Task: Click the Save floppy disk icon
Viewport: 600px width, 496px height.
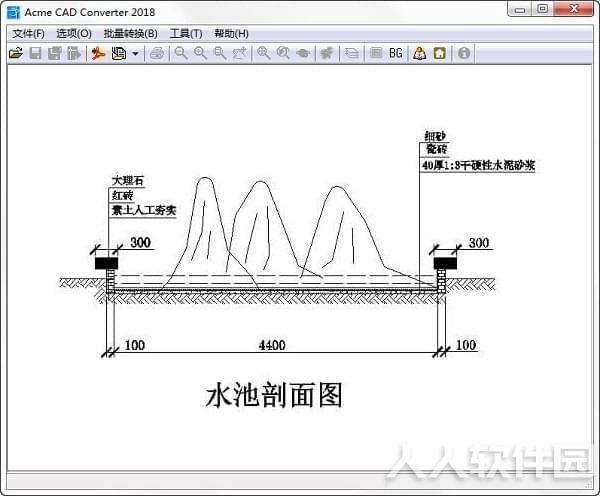Action: [x=36, y=53]
